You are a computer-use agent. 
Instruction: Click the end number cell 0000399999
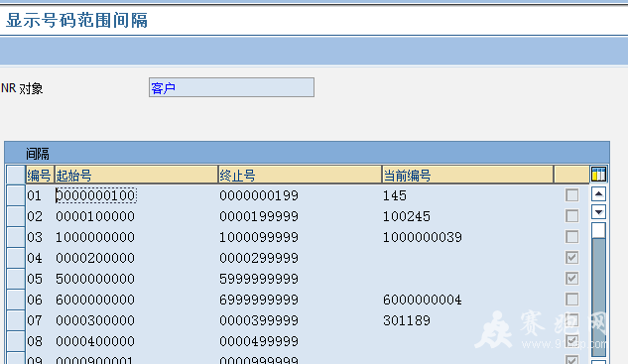point(259,320)
